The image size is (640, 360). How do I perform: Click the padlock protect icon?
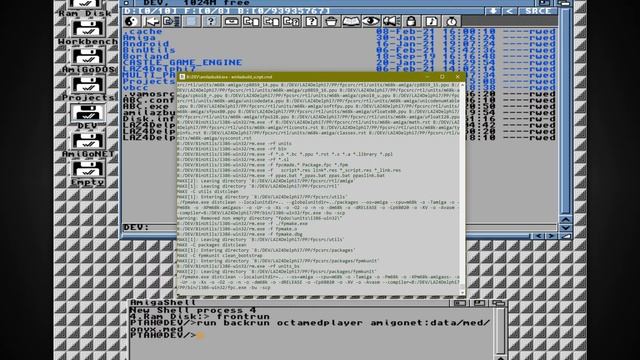click(411, 21)
